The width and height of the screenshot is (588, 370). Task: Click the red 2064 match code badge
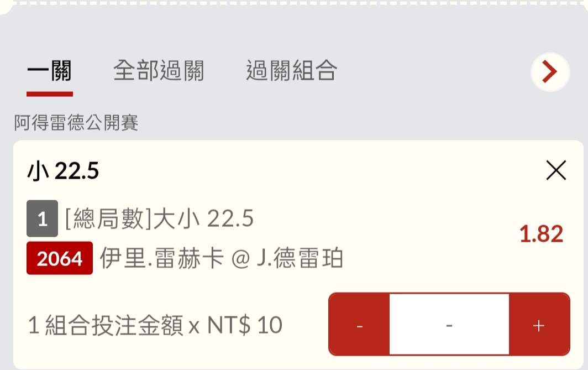pos(59,259)
